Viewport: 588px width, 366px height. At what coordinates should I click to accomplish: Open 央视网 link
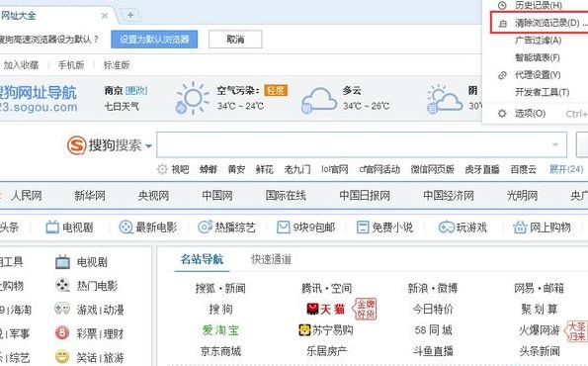(x=153, y=196)
